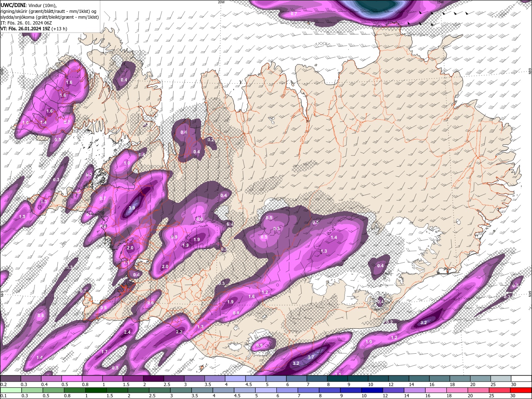Pick the bright red swatch after 30 in the bottom row
This screenshot has height=399, width=532.
[x=521, y=390]
